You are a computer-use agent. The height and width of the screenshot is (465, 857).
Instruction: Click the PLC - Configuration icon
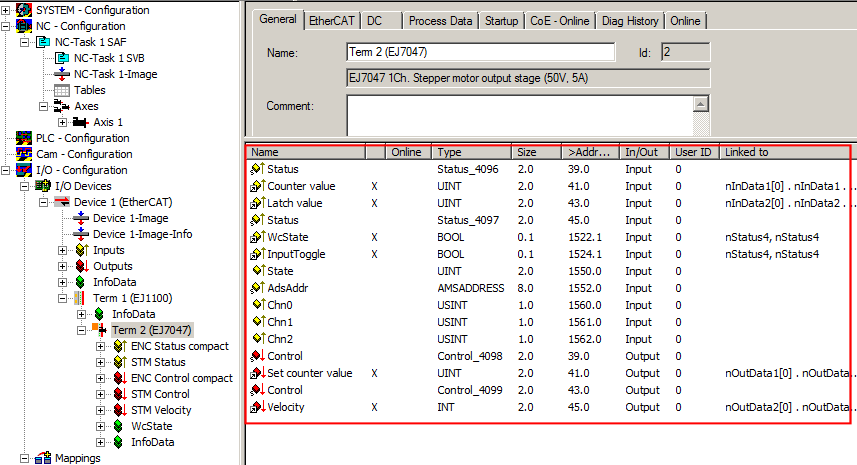click(x=24, y=138)
